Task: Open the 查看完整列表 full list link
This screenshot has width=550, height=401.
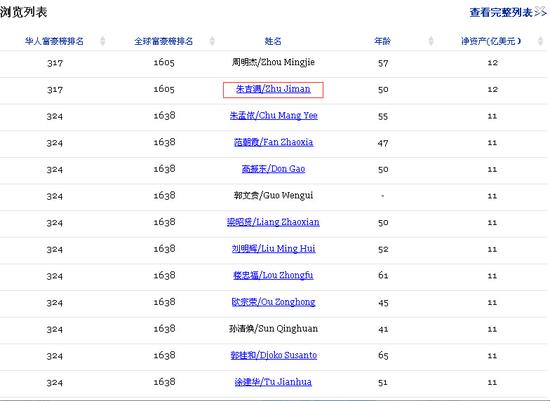Action: (508, 13)
